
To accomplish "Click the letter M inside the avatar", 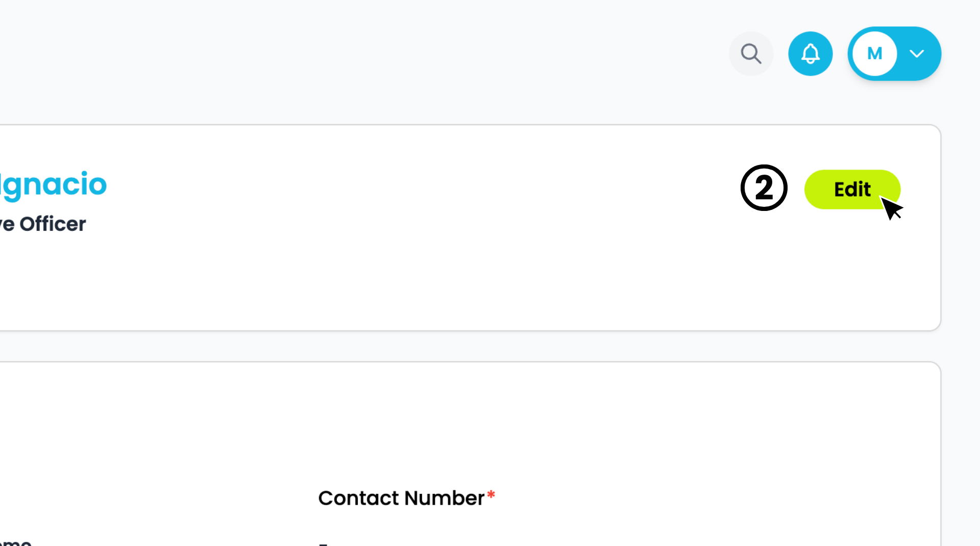I will click(x=875, y=54).
